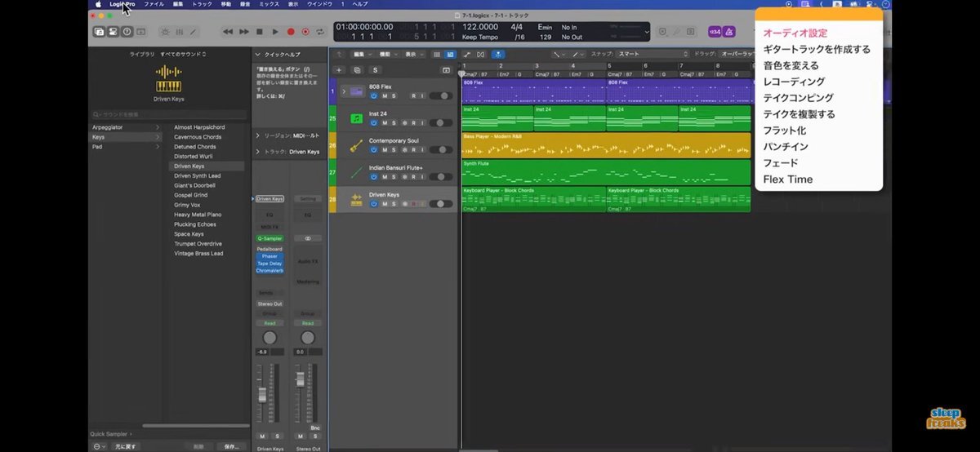Screen dimensions: 980x452
Task: Mute the Inst 24 track
Action: coord(383,122)
